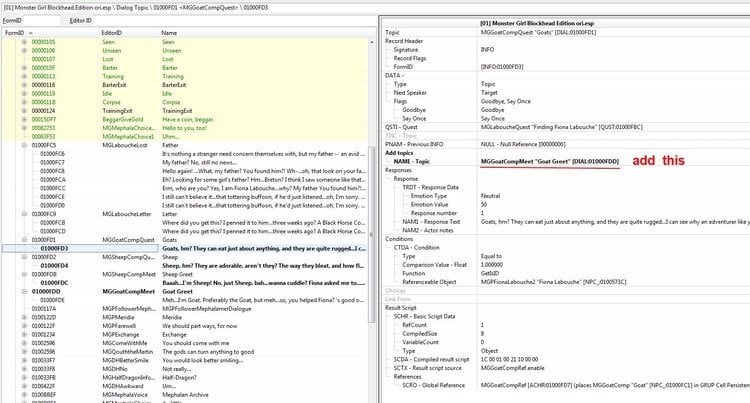This screenshot has height=403, width=750.
Task: Select the 01000FDC Baaah I'm Sheep row
Action: point(185,283)
